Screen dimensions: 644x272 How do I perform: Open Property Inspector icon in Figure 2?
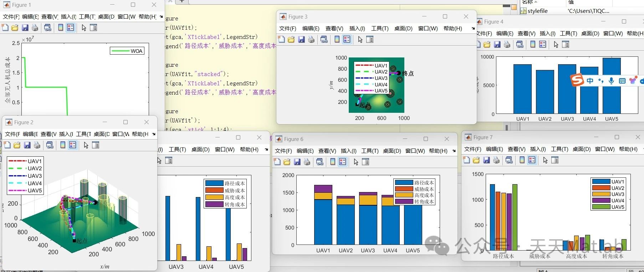[x=96, y=145]
